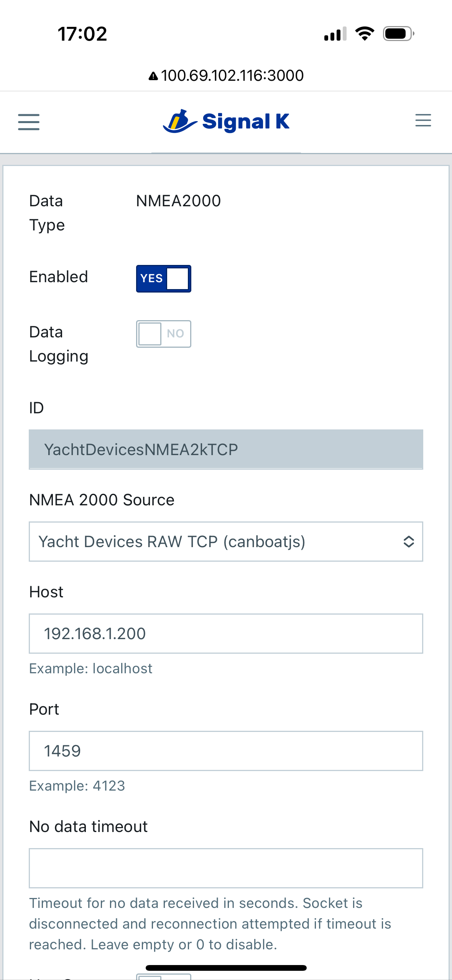Click the NMEA2000 data type value text
Image resolution: width=452 pixels, height=980 pixels.
point(179,201)
